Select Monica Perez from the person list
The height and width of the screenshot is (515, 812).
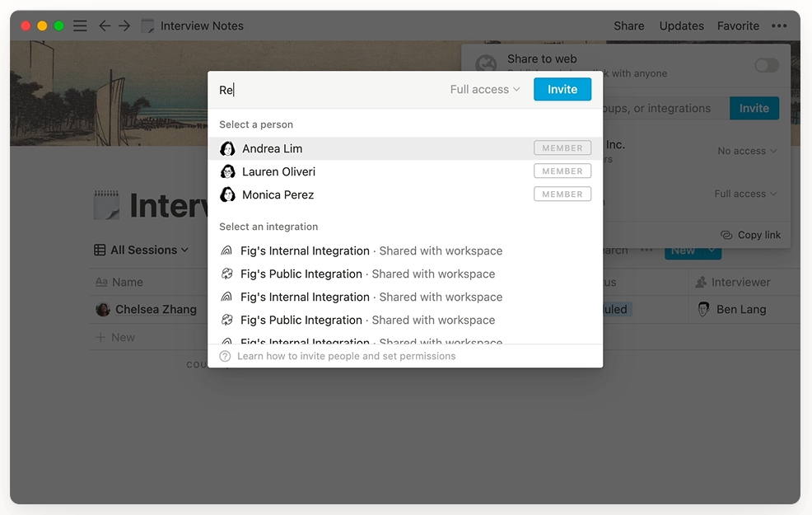point(405,194)
